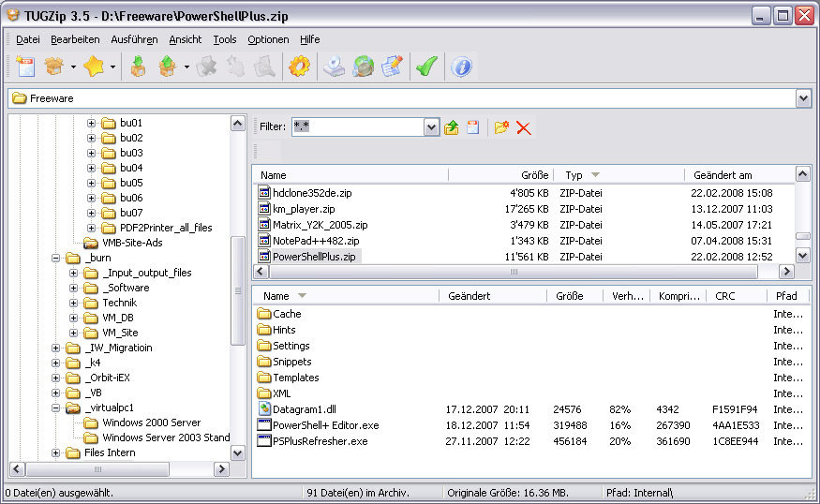This screenshot has height=504, width=820.
Task: Select the Cache folder in archive
Action: click(287, 314)
